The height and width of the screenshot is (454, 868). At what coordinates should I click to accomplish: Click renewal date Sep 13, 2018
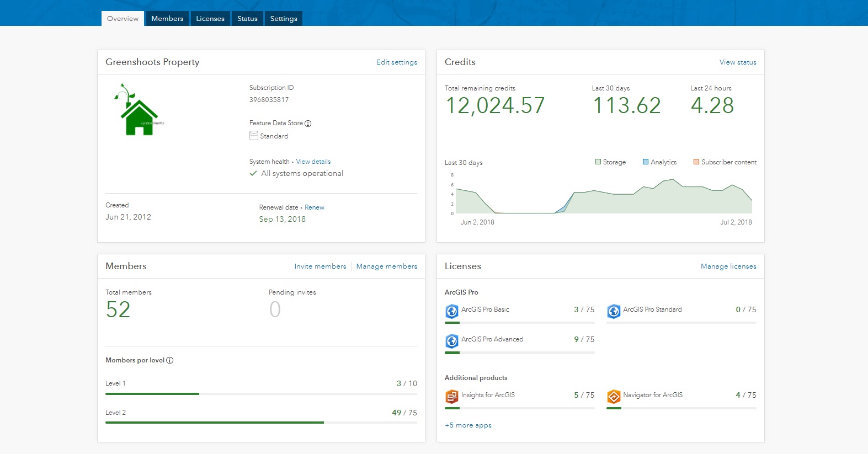[283, 219]
